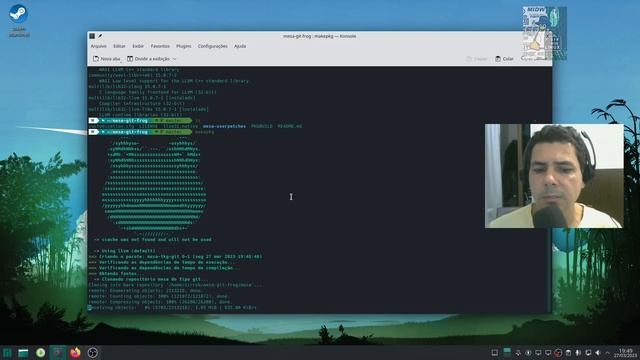
Task: Click 'ccache was not found' message line
Action: click(x=153, y=240)
